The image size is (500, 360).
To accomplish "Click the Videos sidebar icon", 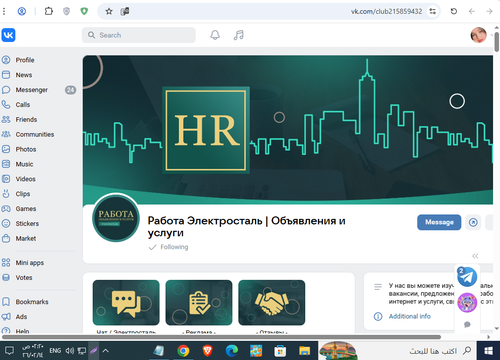I will tap(6, 179).
